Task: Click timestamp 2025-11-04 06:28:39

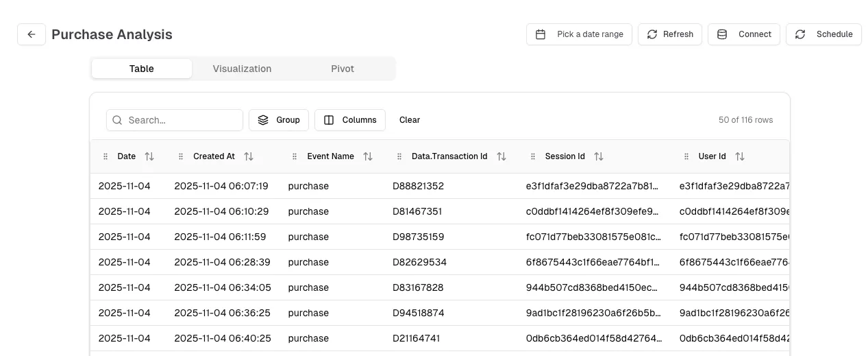Action: point(222,262)
